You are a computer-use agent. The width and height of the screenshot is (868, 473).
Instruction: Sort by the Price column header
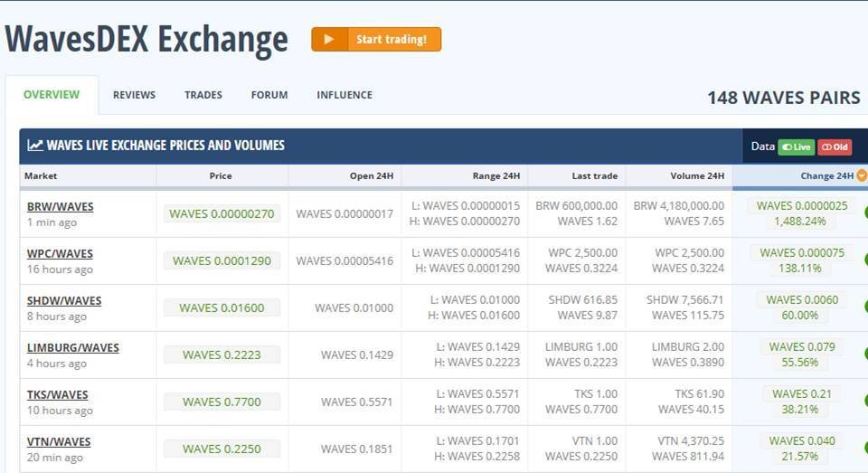click(x=221, y=175)
